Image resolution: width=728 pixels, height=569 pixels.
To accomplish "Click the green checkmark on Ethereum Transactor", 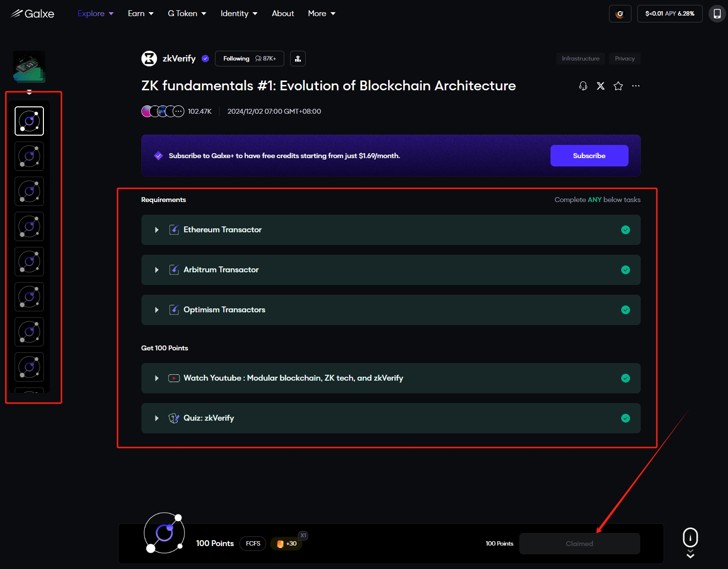I will tap(625, 230).
